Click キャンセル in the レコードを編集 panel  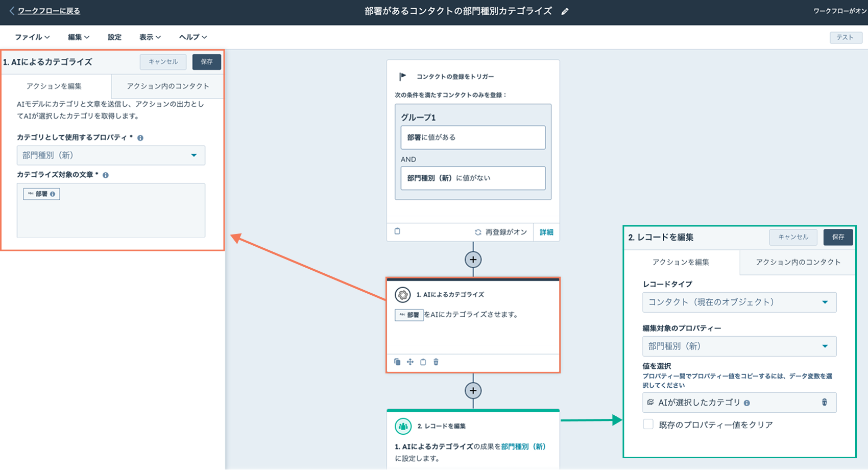click(793, 237)
